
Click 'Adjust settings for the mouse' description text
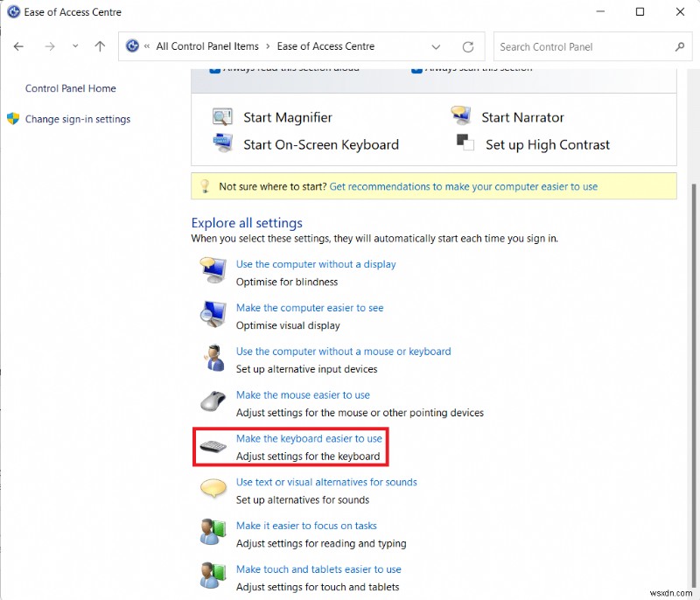[x=360, y=413]
